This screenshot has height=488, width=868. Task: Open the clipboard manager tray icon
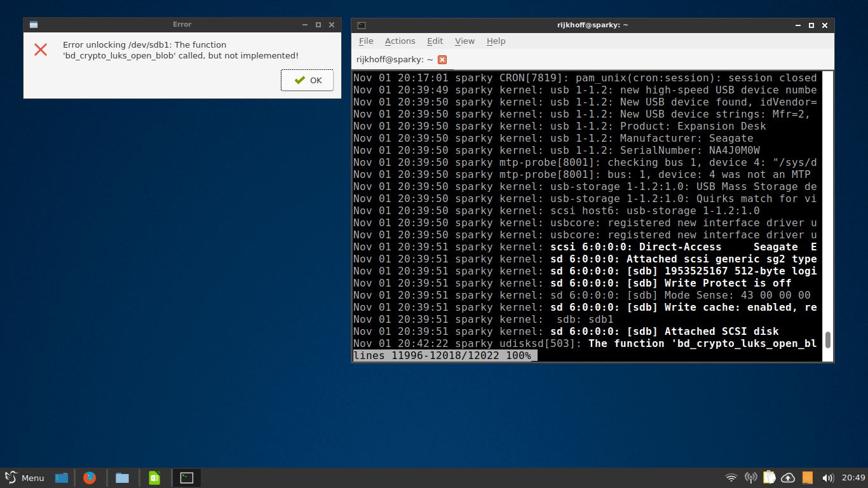(x=769, y=477)
